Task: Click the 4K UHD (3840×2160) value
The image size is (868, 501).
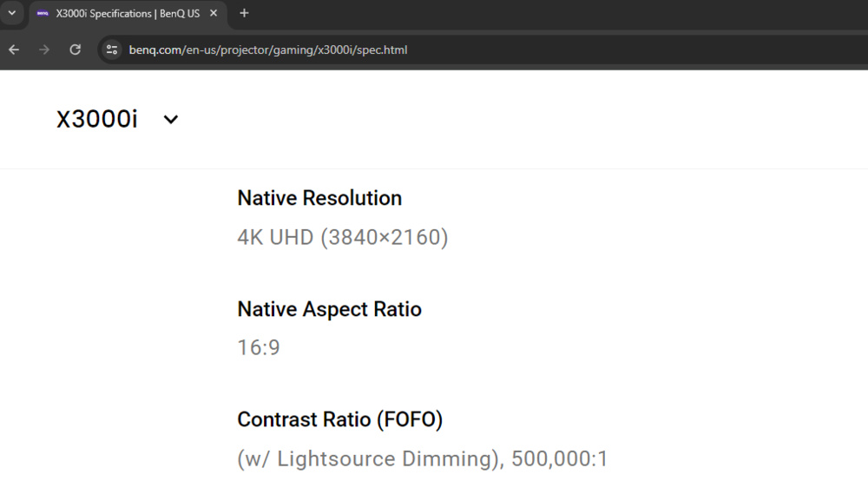Action: (x=342, y=237)
